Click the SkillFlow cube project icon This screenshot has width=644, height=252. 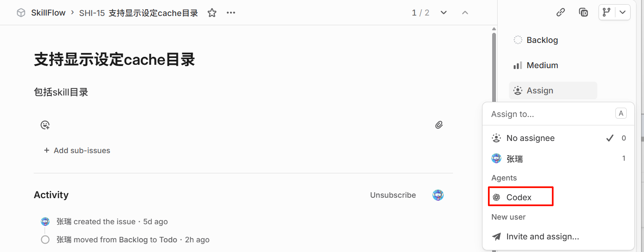click(21, 13)
